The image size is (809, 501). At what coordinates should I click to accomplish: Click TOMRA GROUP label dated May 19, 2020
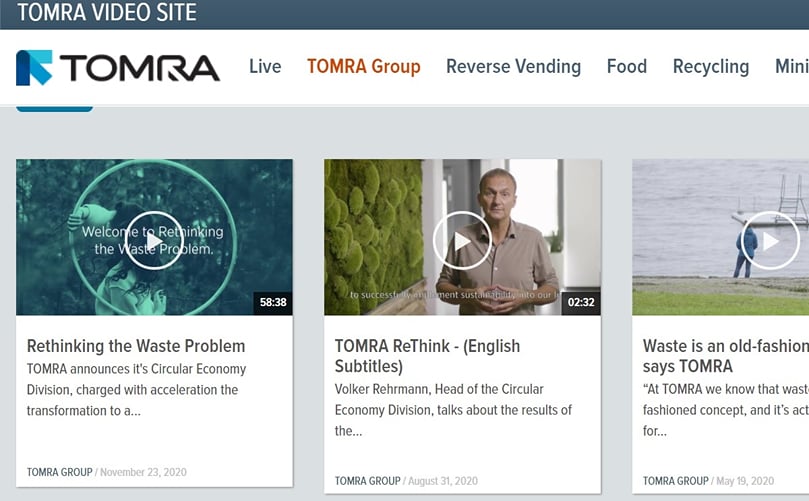(675, 481)
